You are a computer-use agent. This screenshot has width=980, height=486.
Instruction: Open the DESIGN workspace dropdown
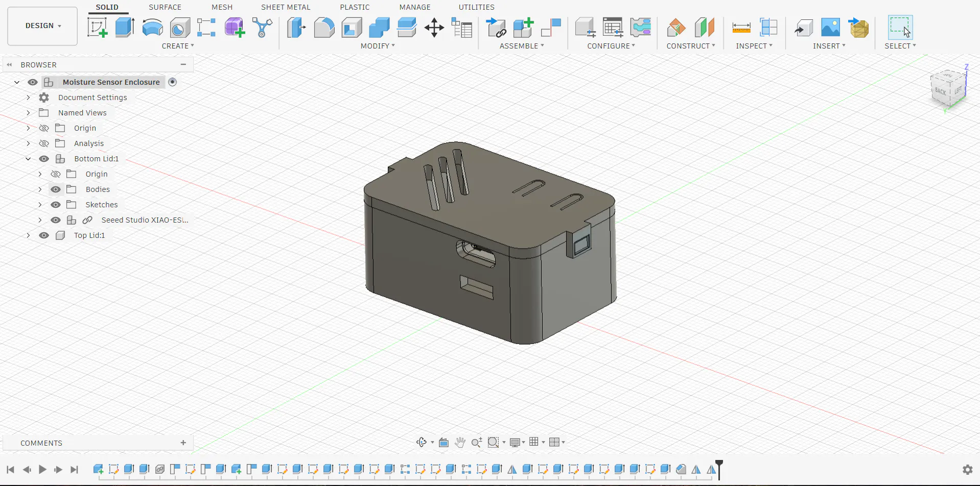pos(43,26)
